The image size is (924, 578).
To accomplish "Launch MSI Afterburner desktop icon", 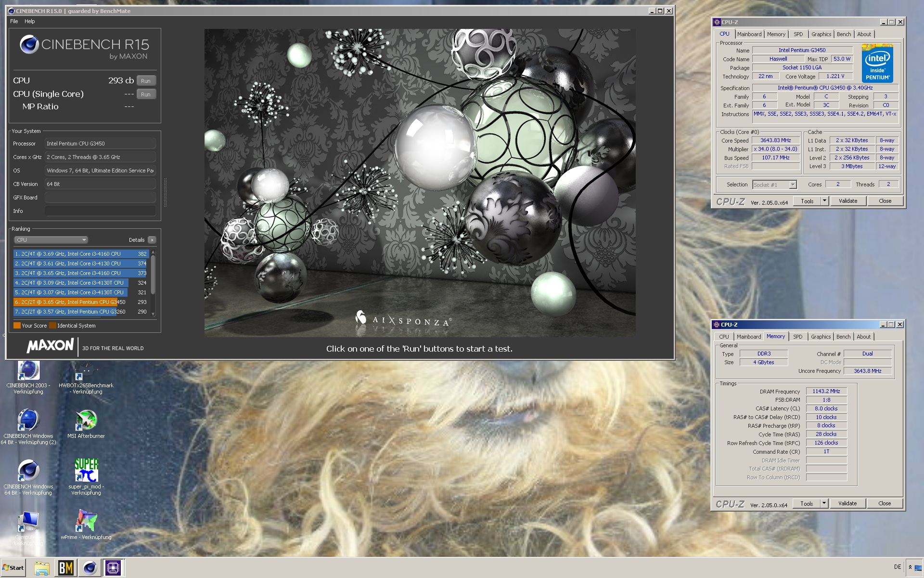I will 86,424.
